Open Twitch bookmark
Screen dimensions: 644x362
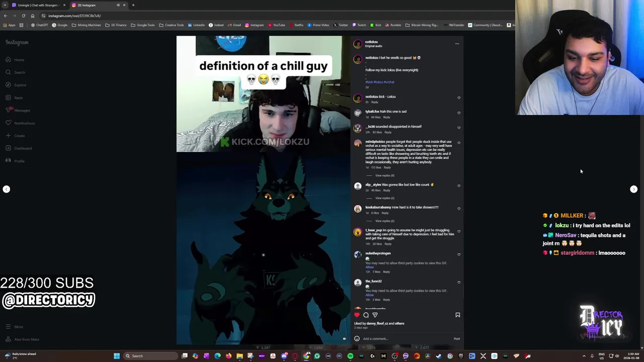[x=359, y=25]
